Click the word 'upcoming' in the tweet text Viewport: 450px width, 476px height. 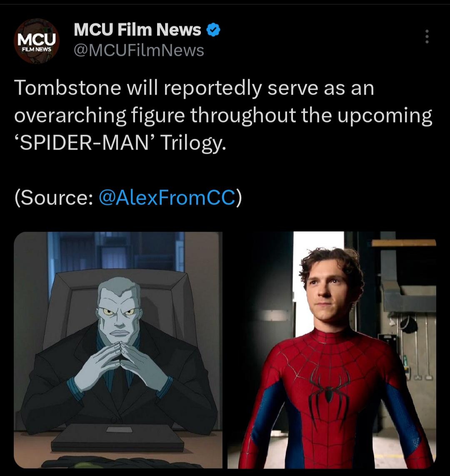point(385,117)
